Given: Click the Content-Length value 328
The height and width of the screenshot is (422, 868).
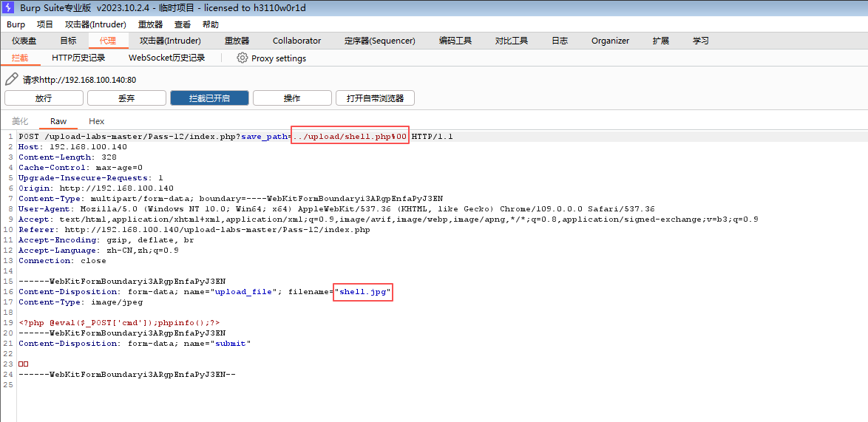Looking at the screenshot, I should (x=109, y=157).
